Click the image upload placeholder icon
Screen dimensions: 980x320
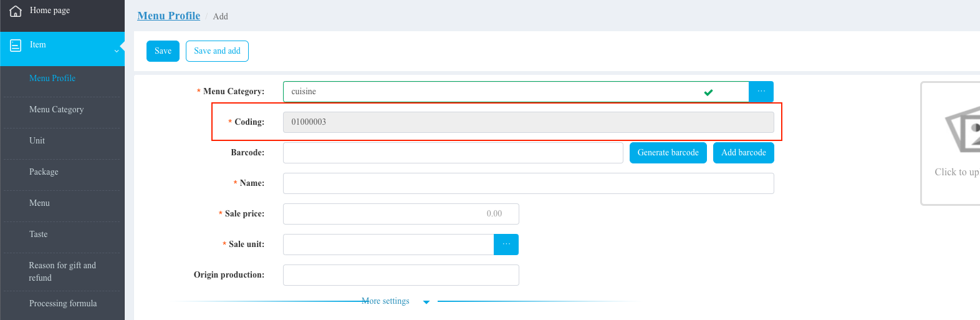click(x=963, y=130)
